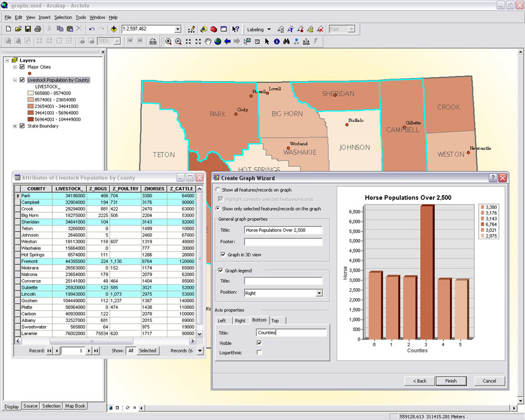Open the map scale dropdown
525x420 pixels.
point(178,29)
